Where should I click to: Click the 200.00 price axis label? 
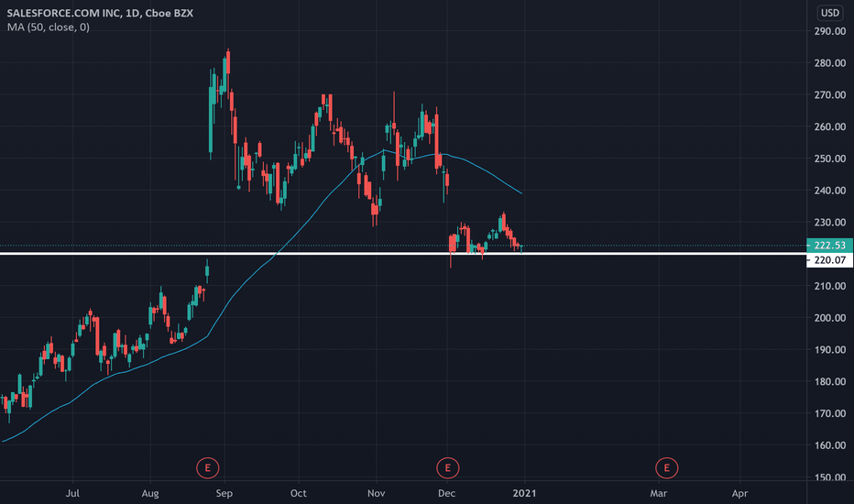click(830, 318)
